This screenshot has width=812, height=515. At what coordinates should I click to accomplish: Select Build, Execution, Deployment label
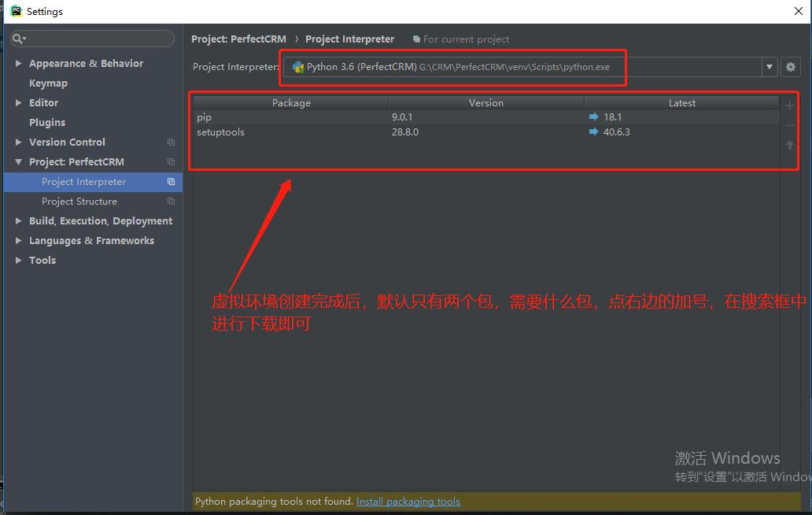(101, 220)
